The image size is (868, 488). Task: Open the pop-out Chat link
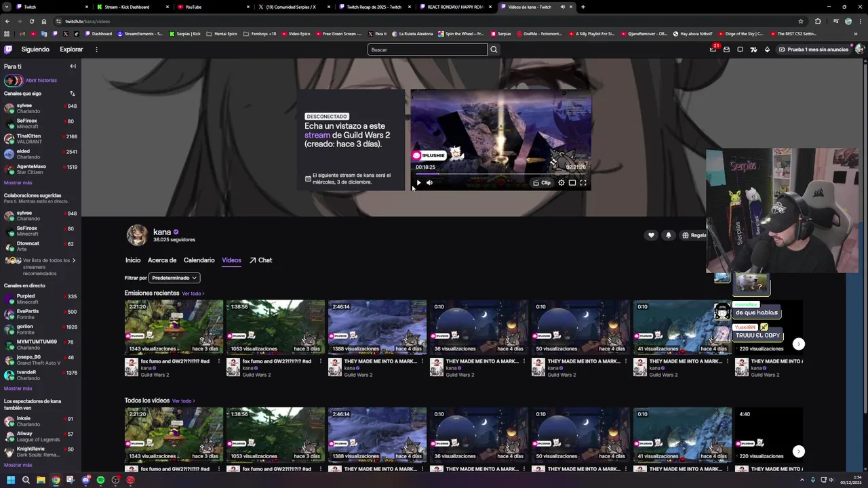(260, 260)
